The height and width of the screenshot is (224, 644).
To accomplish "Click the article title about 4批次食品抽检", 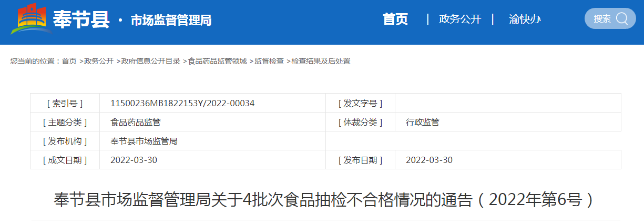I will pyautogui.click(x=325, y=200).
